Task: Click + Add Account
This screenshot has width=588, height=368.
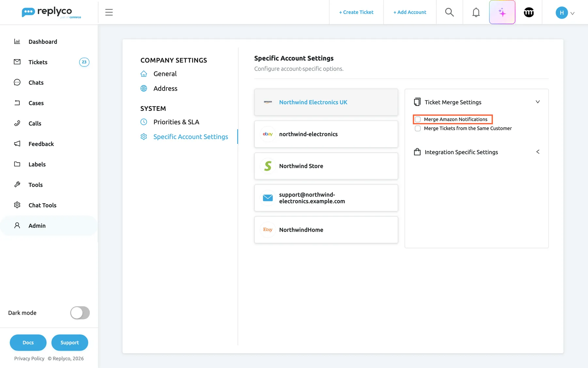Action: 410,12
